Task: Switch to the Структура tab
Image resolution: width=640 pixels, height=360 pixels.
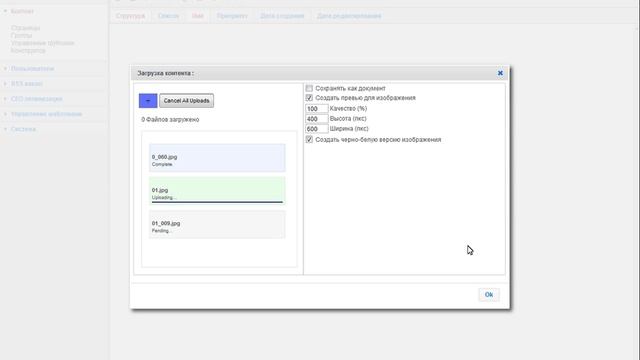Action: pyautogui.click(x=130, y=16)
